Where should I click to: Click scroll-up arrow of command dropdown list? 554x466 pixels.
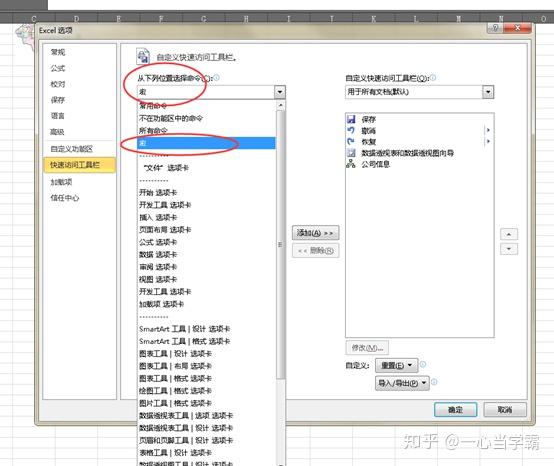[x=281, y=105]
